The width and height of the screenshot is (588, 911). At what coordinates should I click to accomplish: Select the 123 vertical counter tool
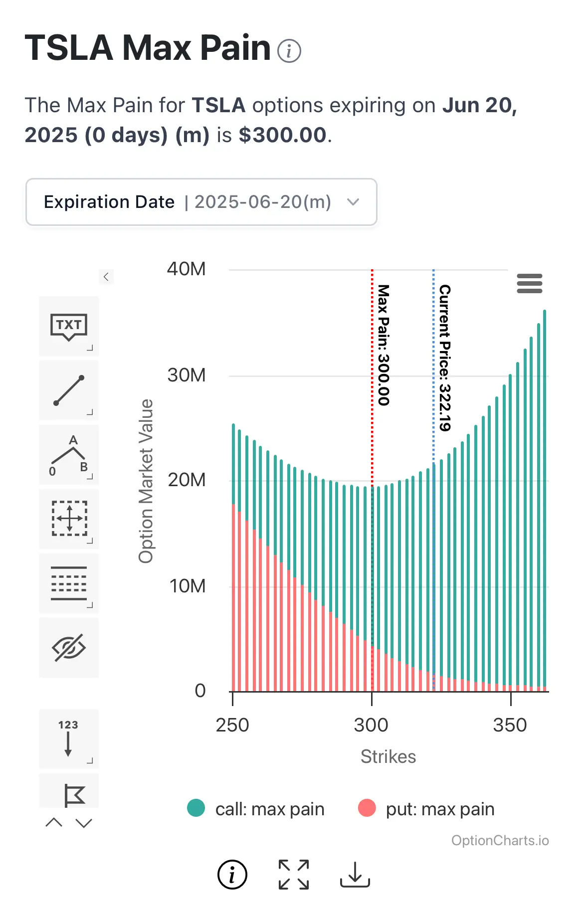tap(69, 739)
